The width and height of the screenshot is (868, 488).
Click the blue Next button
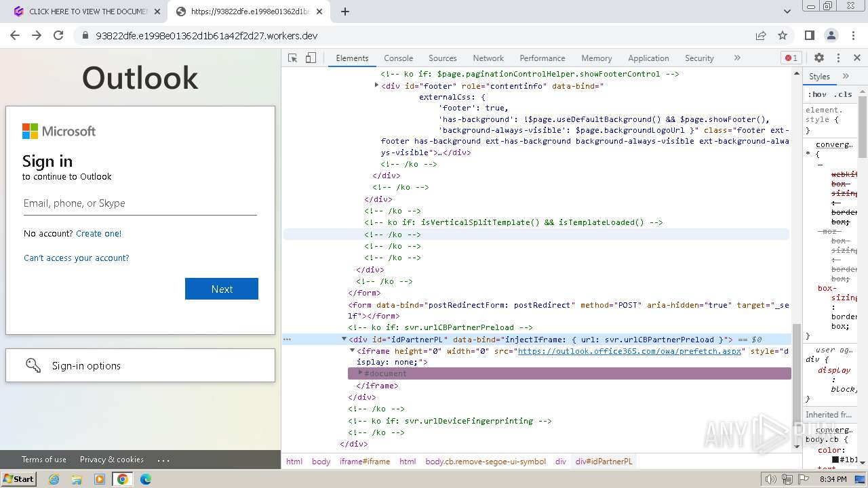[x=222, y=289]
